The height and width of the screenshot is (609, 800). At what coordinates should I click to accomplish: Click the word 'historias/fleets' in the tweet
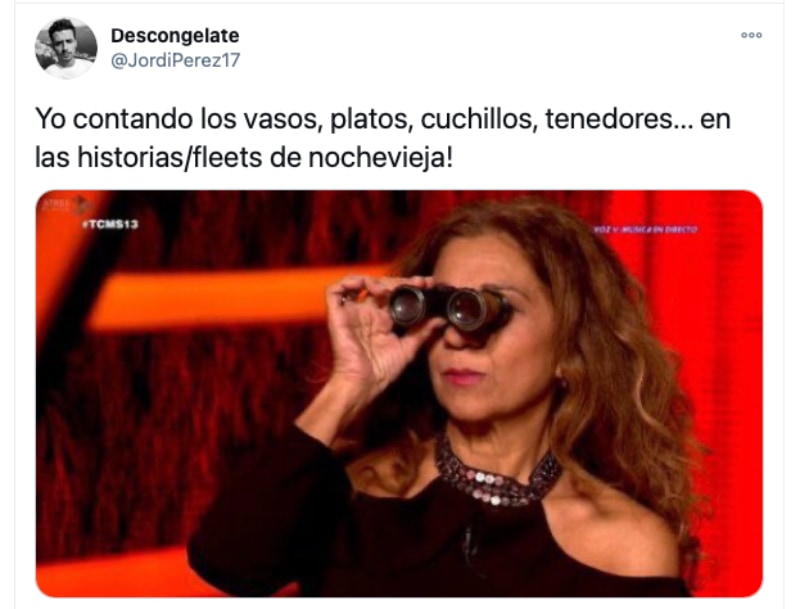tap(170, 157)
